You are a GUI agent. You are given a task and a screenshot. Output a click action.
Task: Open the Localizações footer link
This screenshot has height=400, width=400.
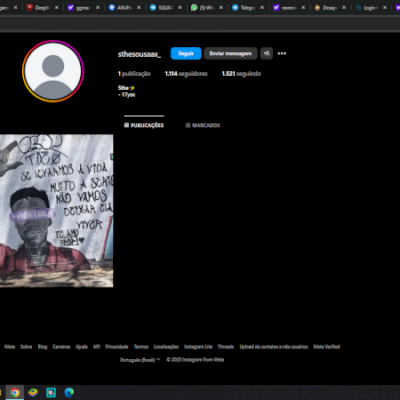[x=166, y=347]
